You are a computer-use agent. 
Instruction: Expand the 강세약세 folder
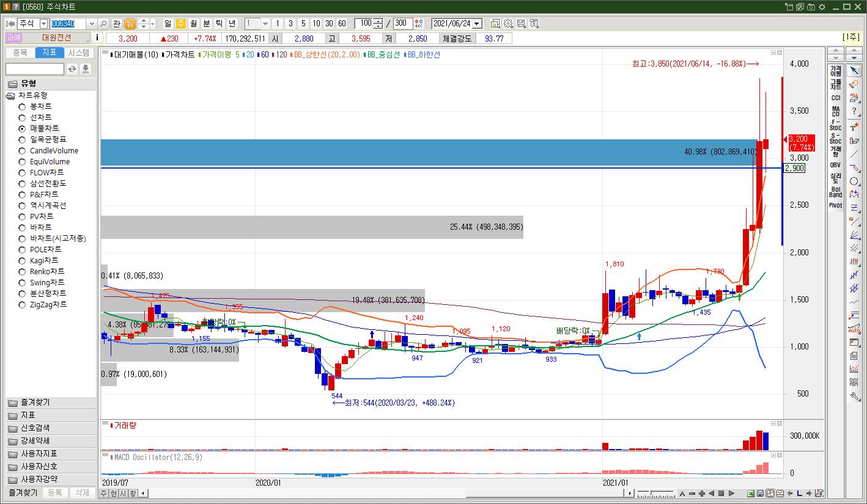[x=51, y=441]
